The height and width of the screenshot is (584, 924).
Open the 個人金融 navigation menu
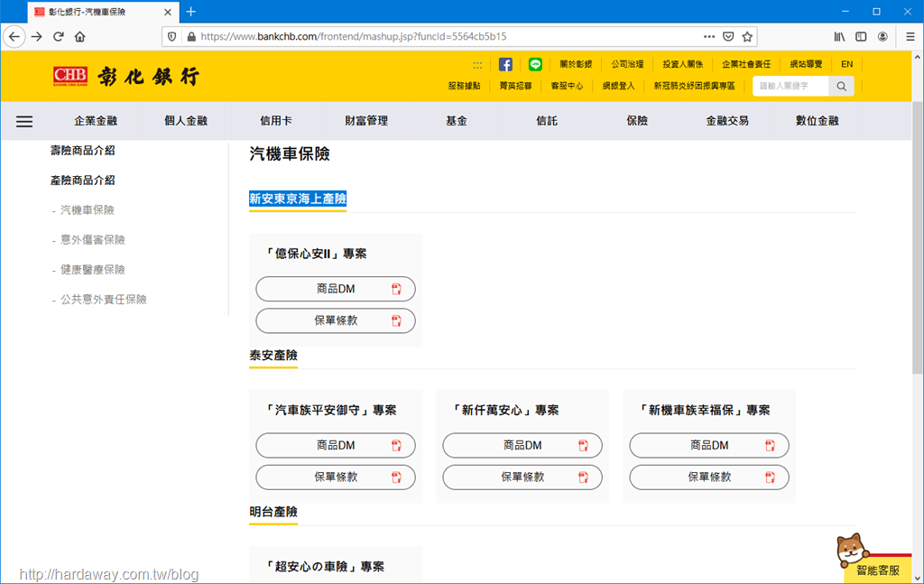pyautogui.click(x=186, y=121)
